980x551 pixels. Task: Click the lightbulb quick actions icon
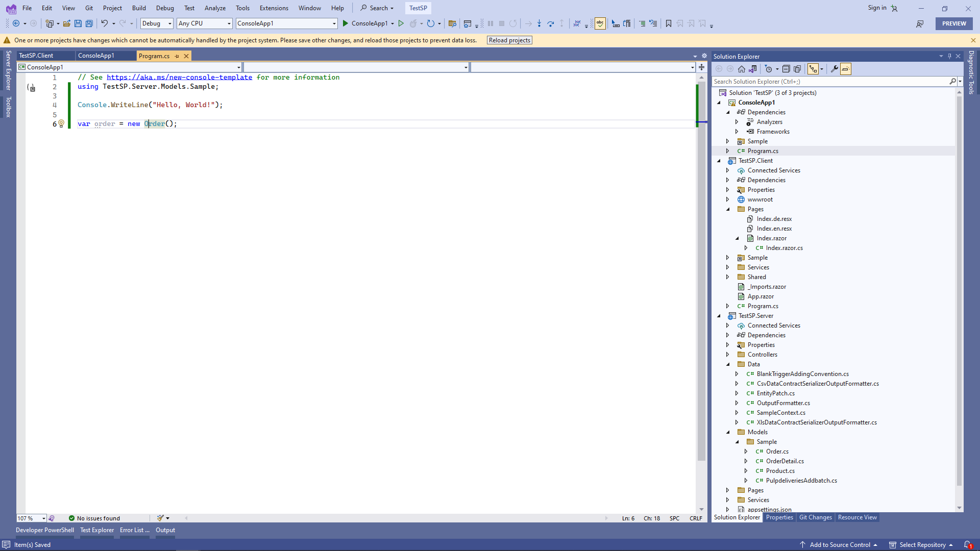pos(61,123)
